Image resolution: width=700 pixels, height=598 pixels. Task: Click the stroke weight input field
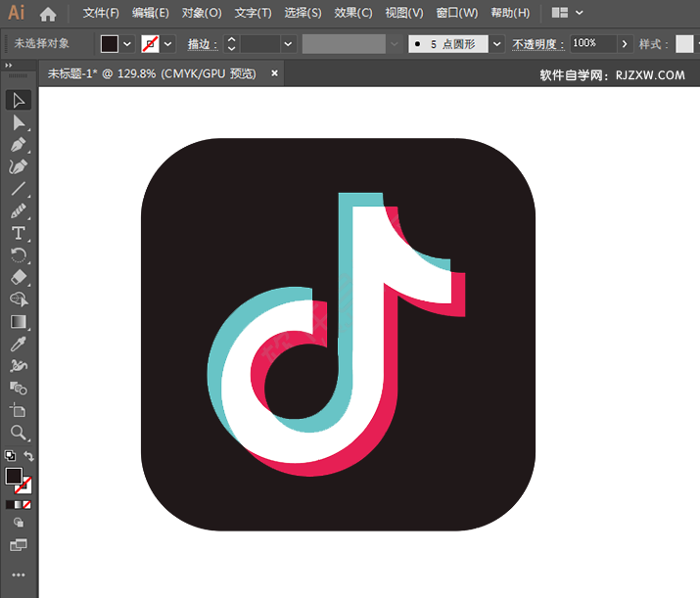point(260,44)
